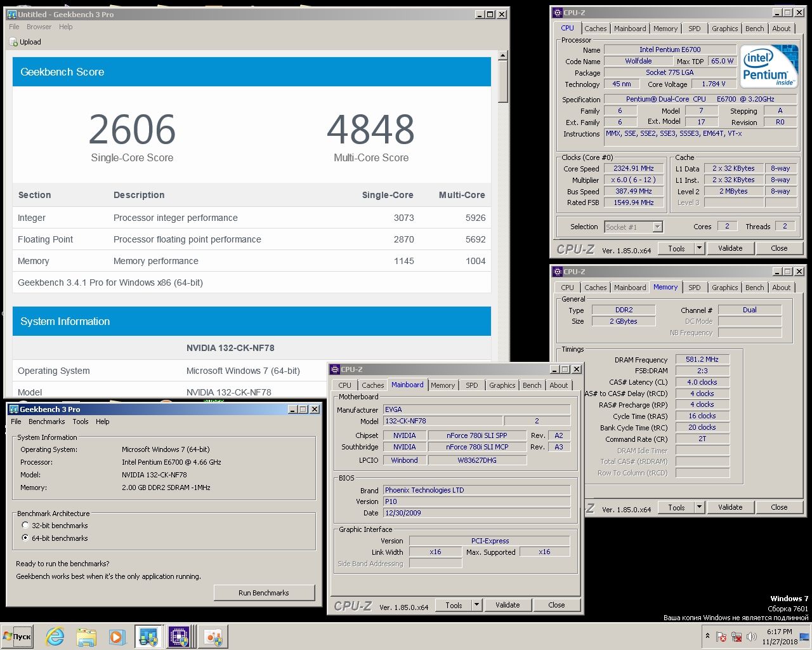Switch to Caches tab in CPU-Z CPU window

[x=595, y=29]
